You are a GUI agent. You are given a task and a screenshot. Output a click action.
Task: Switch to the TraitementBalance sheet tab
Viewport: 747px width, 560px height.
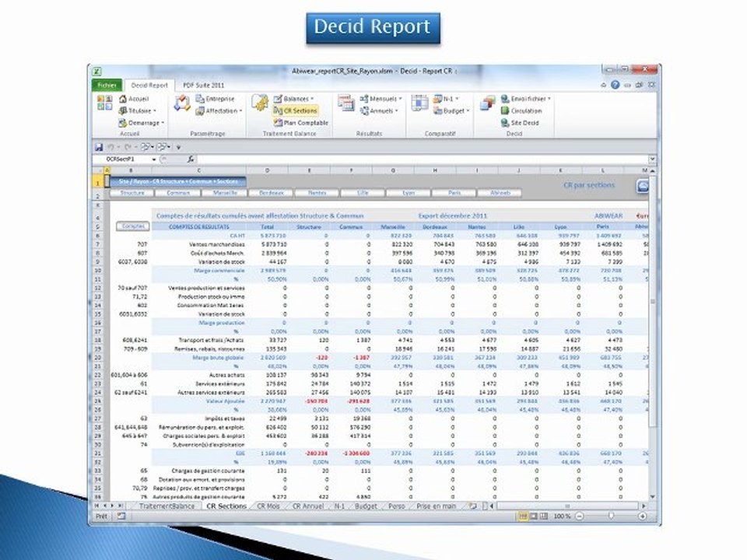point(167,506)
